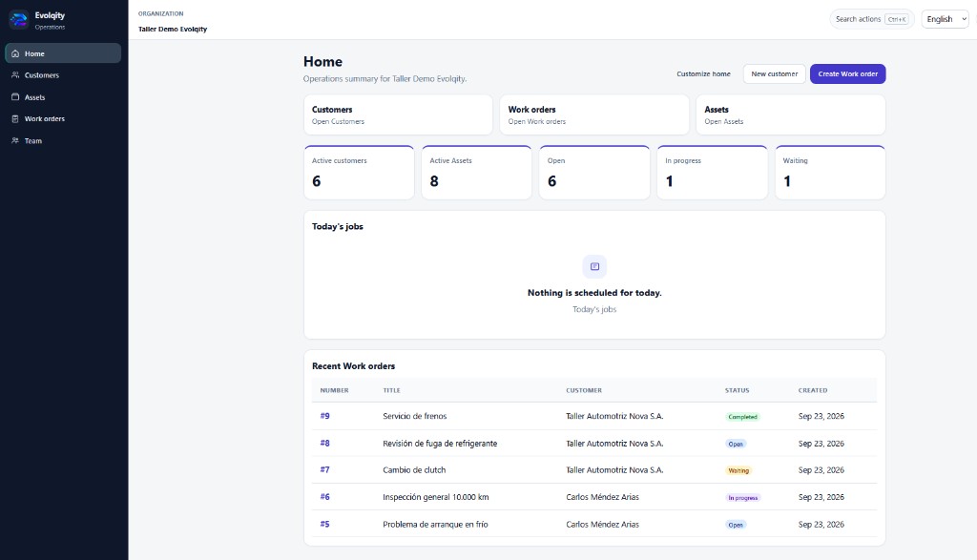
Task: Open the Customers summary card
Action: point(398,114)
